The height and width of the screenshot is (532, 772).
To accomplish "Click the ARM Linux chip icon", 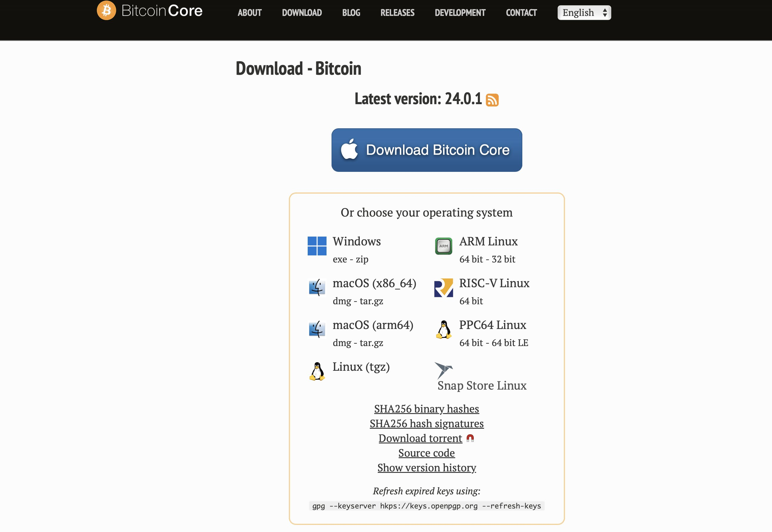I will pyautogui.click(x=444, y=246).
